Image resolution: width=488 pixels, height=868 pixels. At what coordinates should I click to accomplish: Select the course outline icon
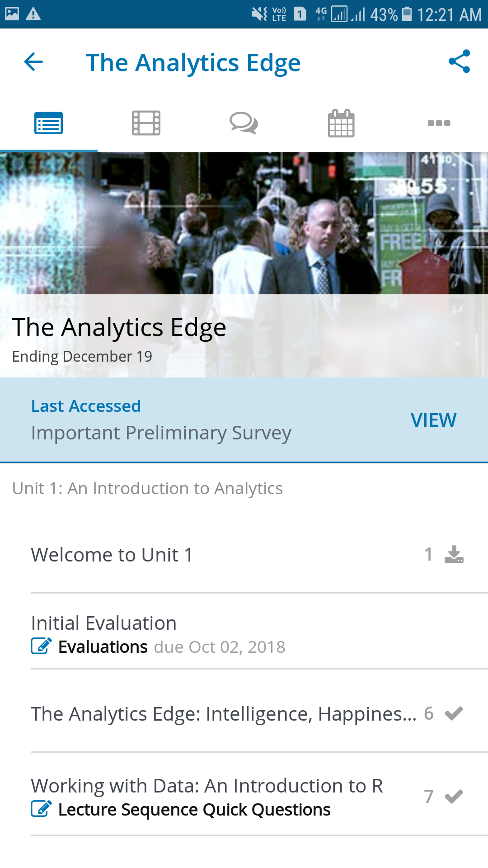point(49,123)
